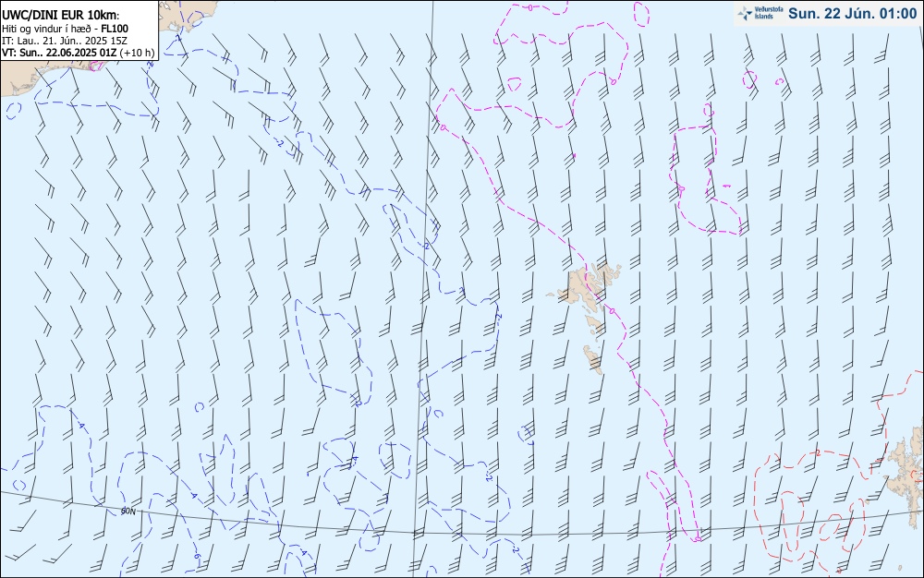This screenshot has height=578, width=924.
Task: Click the Veðurstofa Íslands logo
Action: pyautogui.click(x=760, y=14)
